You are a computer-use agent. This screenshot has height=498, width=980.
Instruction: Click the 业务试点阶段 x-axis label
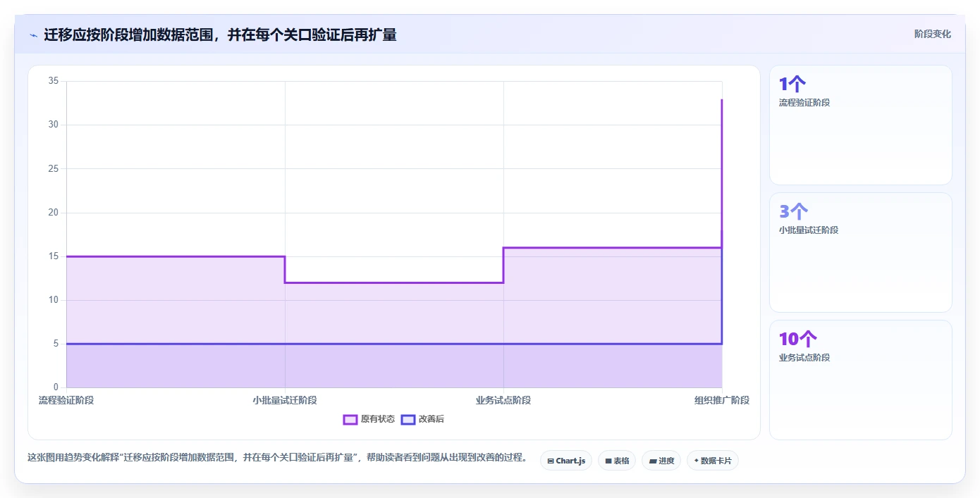point(503,400)
